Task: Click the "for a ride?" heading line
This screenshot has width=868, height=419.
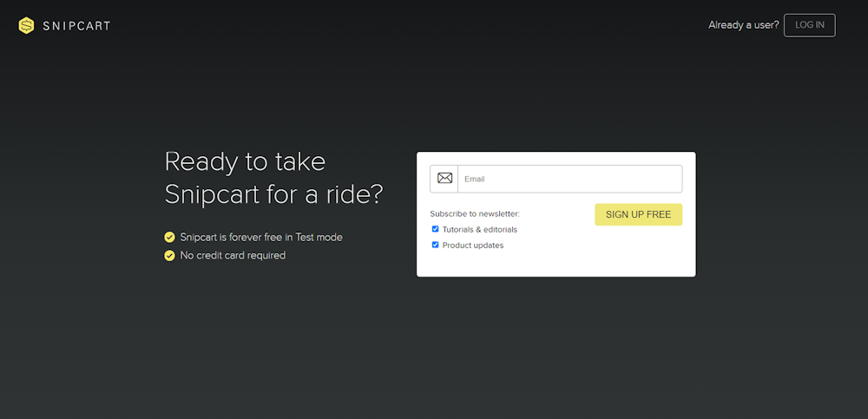Action: [323, 194]
